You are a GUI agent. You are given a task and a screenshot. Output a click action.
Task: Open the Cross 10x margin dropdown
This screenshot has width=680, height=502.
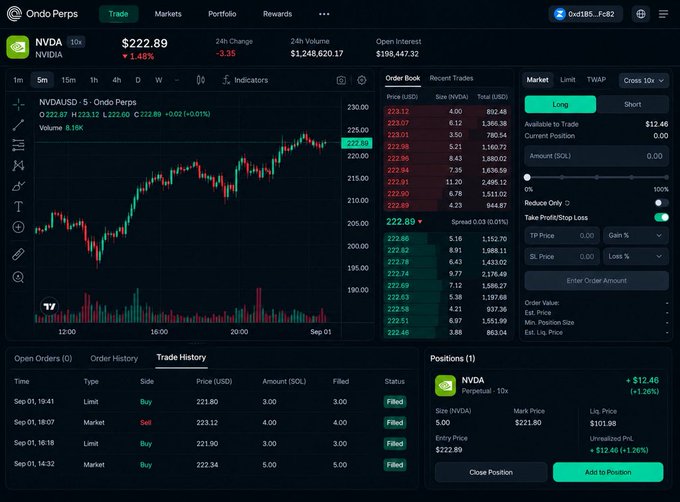[x=644, y=80]
